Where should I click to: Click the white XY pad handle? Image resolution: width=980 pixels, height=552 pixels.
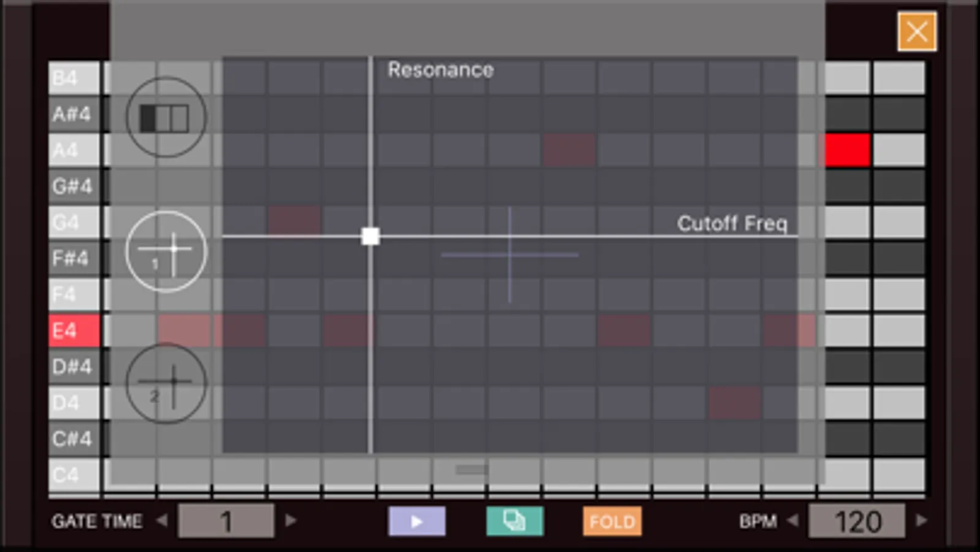(370, 236)
